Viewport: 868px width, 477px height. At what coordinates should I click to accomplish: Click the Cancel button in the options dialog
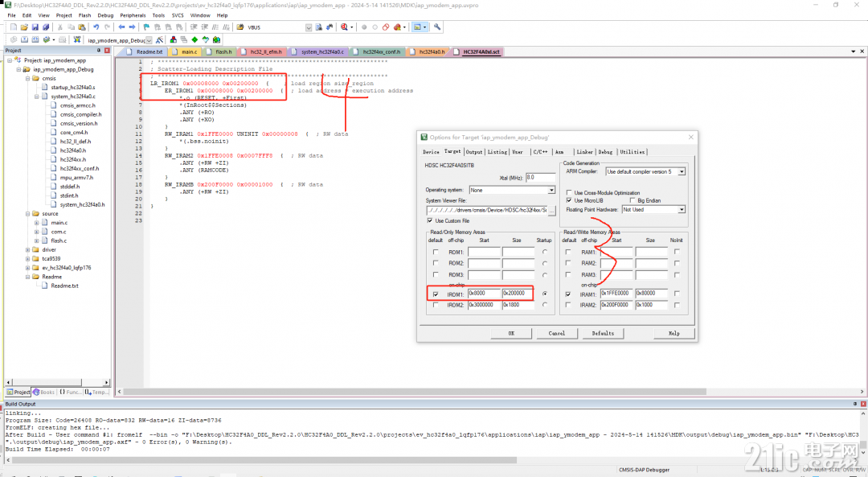[x=556, y=334]
